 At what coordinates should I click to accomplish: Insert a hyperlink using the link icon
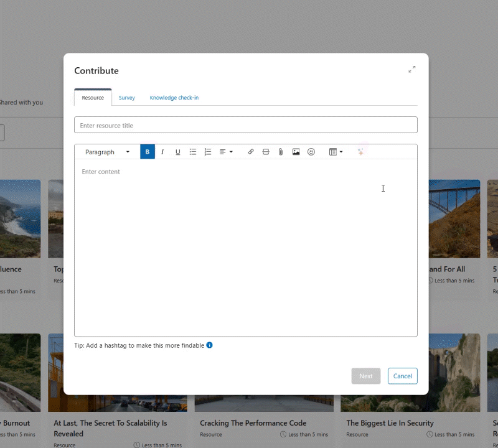pyautogui.click(x=251, y=151)
